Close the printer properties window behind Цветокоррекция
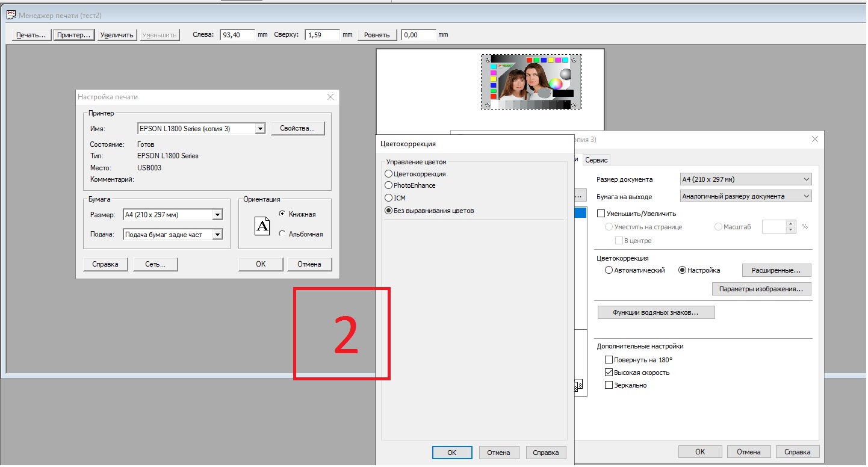The width and height of the screenshot is (868, 467). tap(815, 139)
